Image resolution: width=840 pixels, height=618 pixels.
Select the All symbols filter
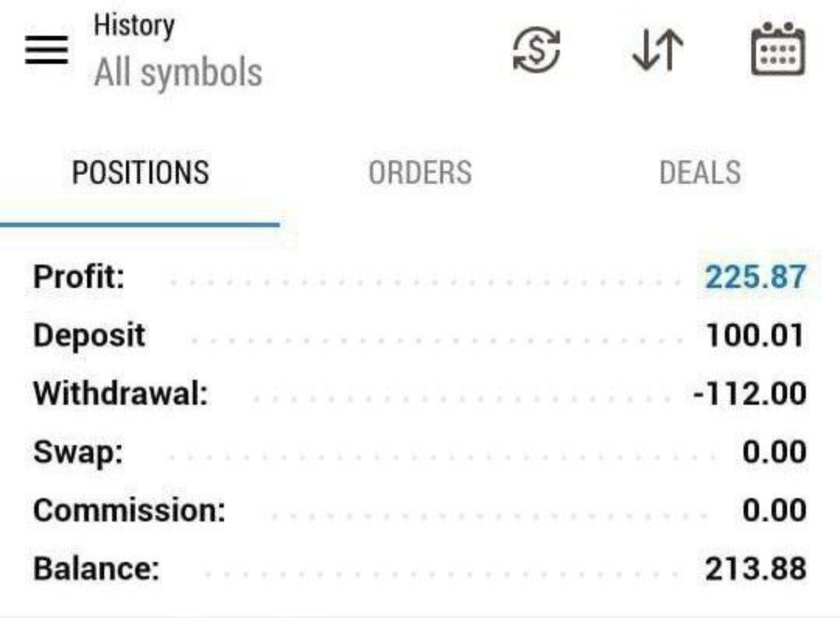click(x=178, y=73)
